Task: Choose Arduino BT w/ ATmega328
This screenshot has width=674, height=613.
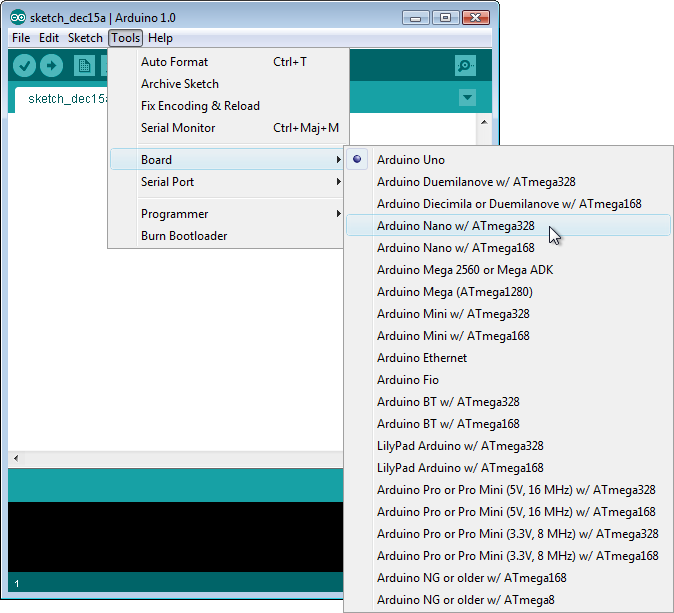Action: pos(509,402)
